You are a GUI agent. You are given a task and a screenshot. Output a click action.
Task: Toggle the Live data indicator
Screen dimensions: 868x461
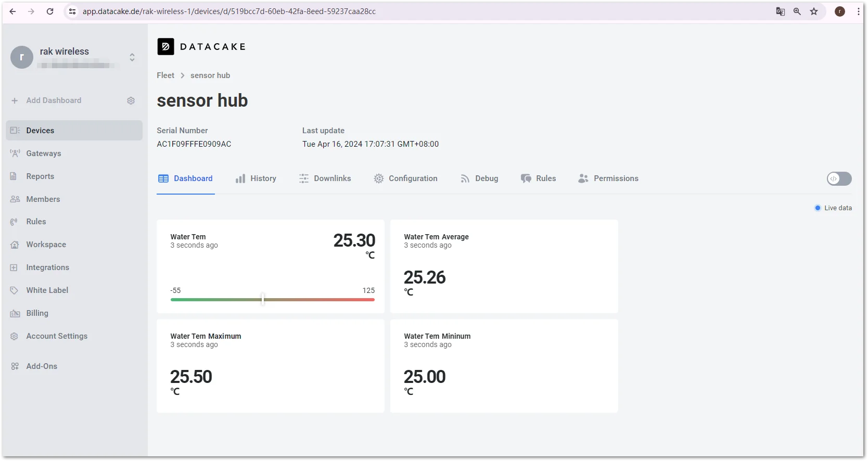point(833,208)
